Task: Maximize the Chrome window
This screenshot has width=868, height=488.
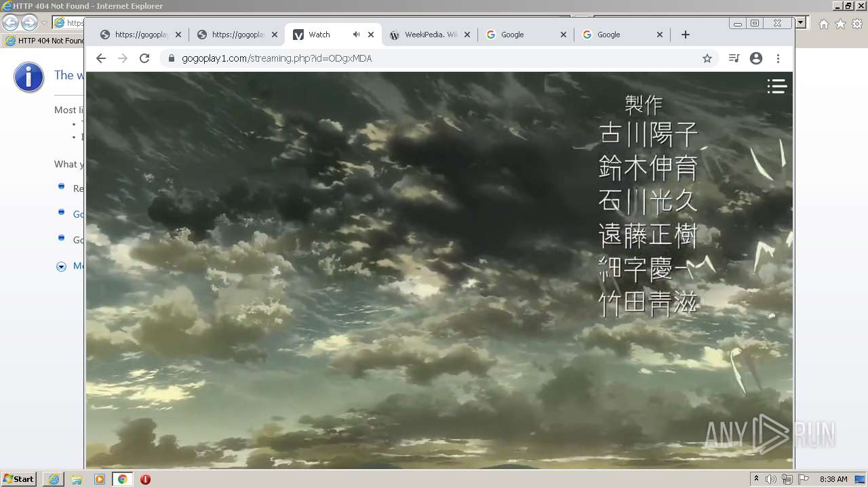Action: [x=755, y=24]
